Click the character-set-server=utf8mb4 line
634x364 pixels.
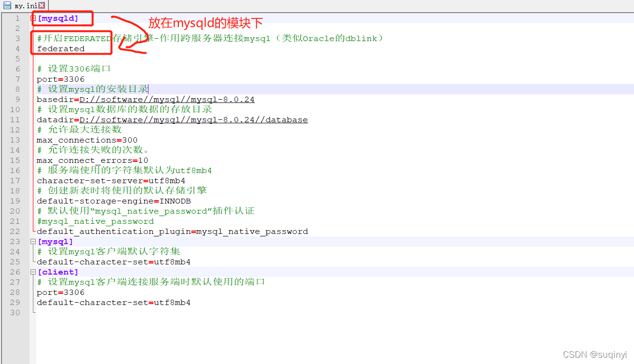point(111,181)
